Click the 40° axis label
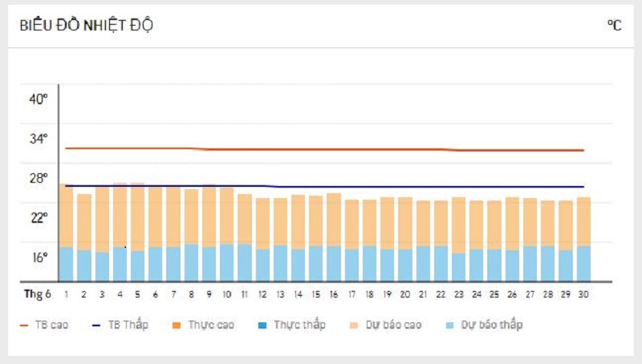642x364 pixels. (x=39, y=99)
